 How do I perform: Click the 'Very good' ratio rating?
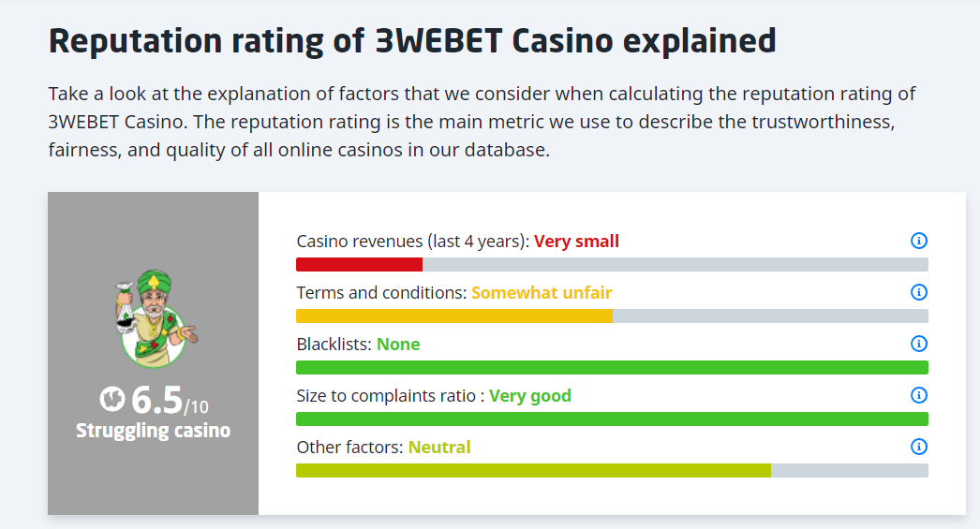coord(529,396)
